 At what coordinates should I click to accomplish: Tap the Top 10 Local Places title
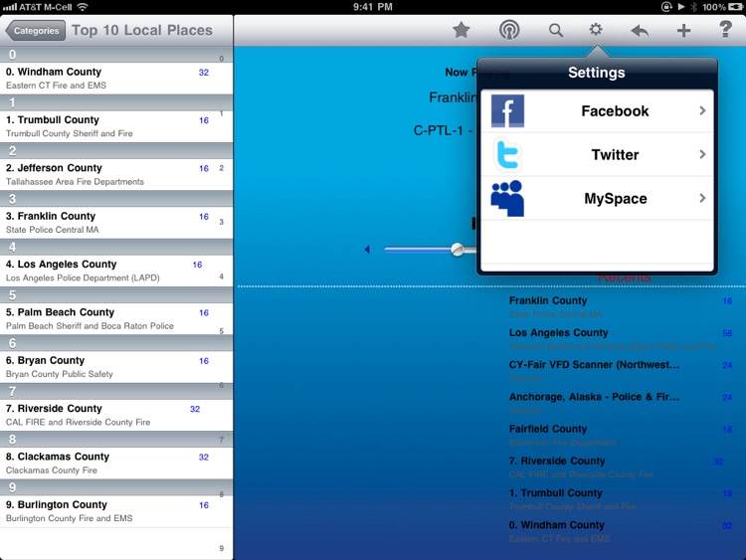(142, 30)
